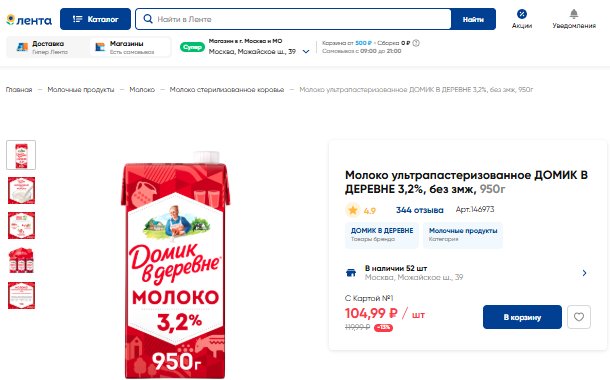
Task: Open the Акции percent icon
Action: pos(522,14)
